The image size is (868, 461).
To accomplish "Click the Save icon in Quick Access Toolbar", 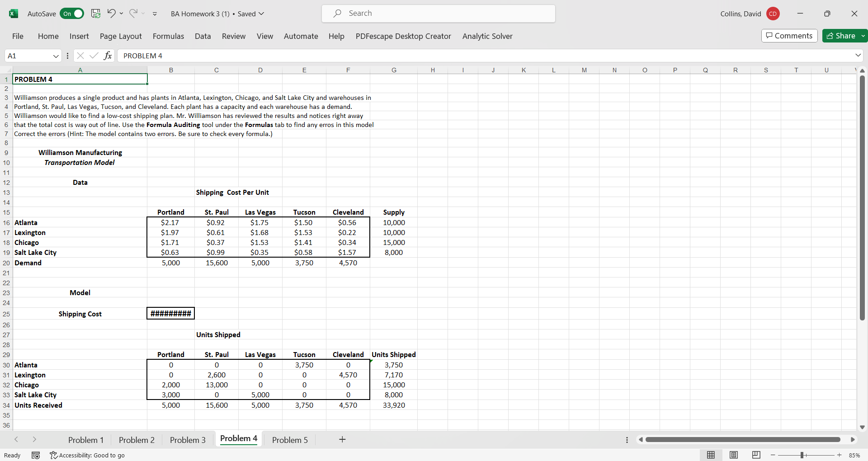I will (95, 14).
